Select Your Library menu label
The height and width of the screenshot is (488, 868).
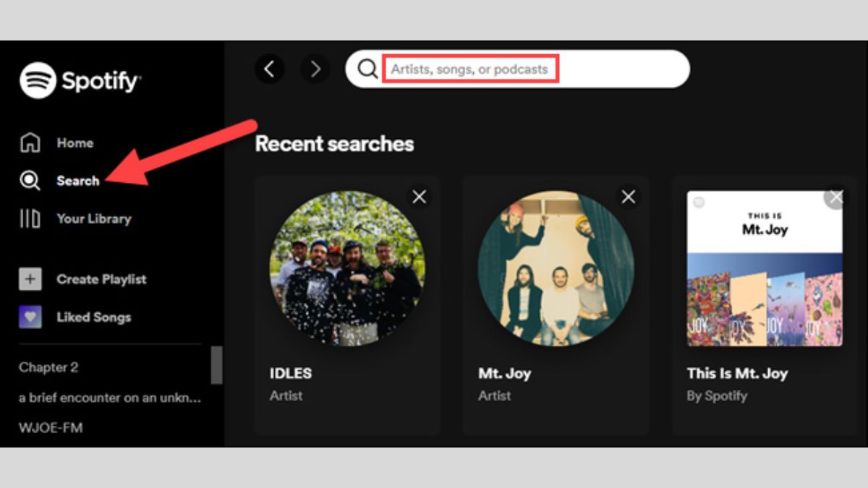pyautogui.click(x=94, y=218)
